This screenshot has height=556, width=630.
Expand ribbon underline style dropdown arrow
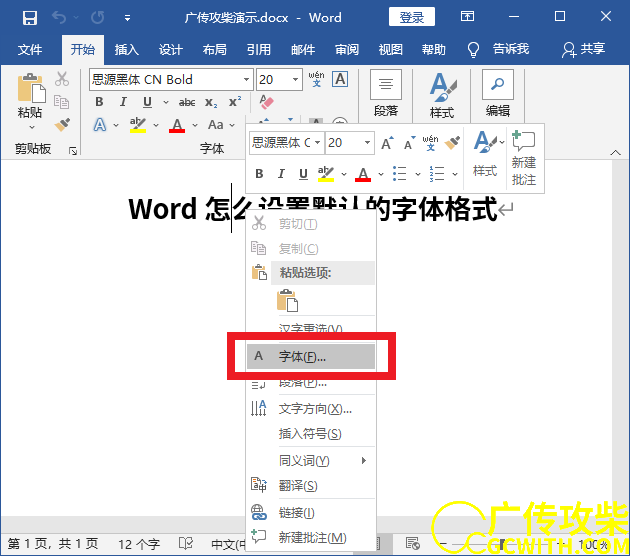166,102
